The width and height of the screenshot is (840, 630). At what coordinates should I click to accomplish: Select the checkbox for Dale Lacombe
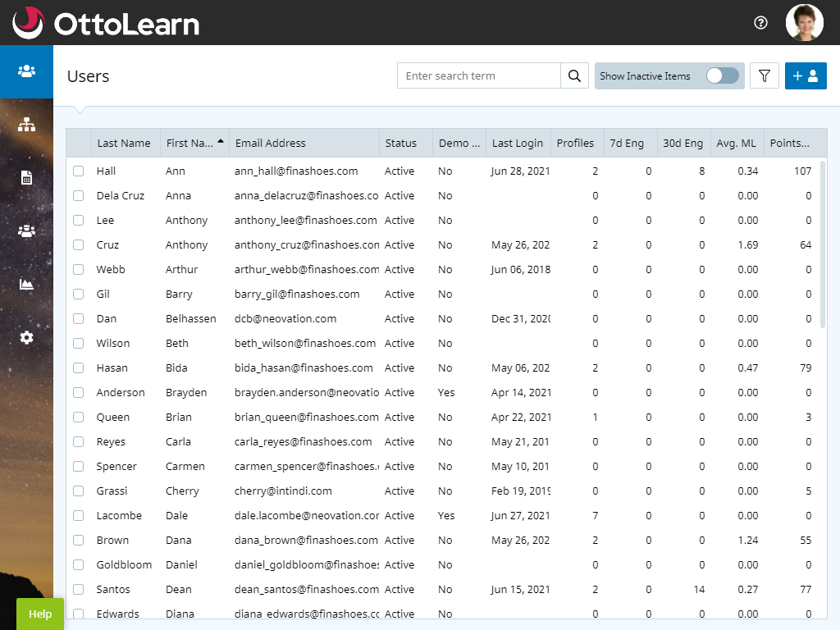coord(78,516)
